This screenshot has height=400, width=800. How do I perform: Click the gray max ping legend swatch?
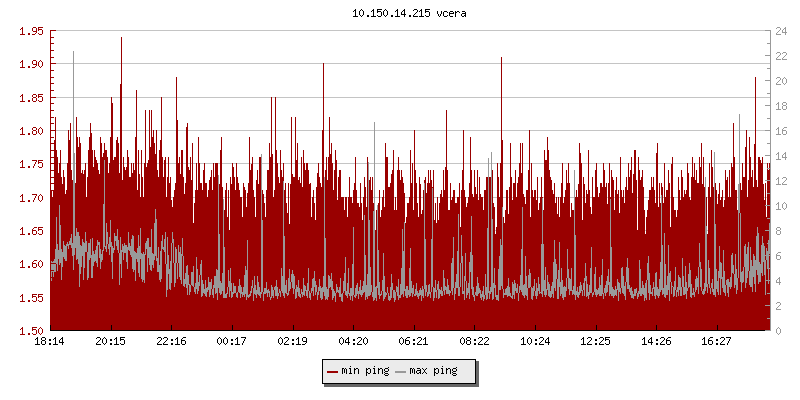pos(401,371)
